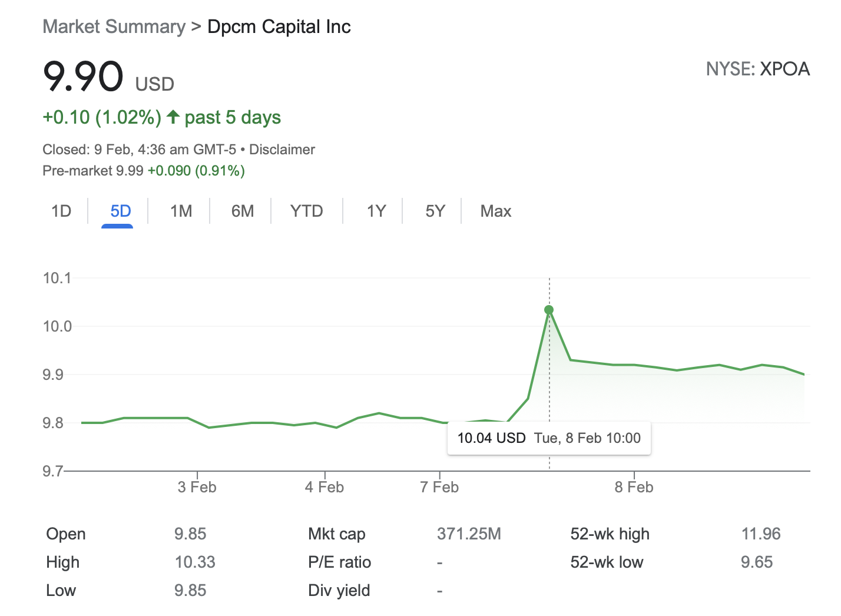Click the Dpcm Capital Inc title
This screenshot has width=841, height=616.
(x=279, y=27)
